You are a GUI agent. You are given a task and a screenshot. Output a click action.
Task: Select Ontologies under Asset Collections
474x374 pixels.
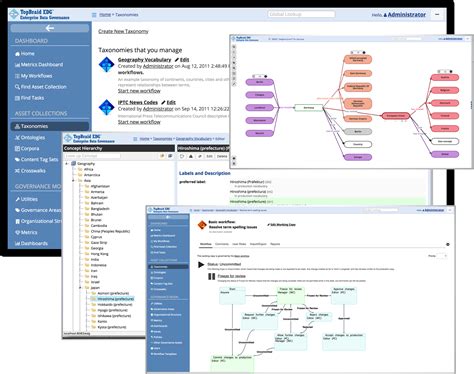(30, 137)
